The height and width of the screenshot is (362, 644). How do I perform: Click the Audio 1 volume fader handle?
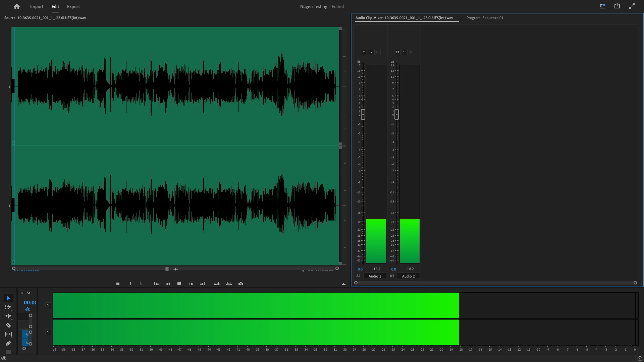click(x=363, y=114)
